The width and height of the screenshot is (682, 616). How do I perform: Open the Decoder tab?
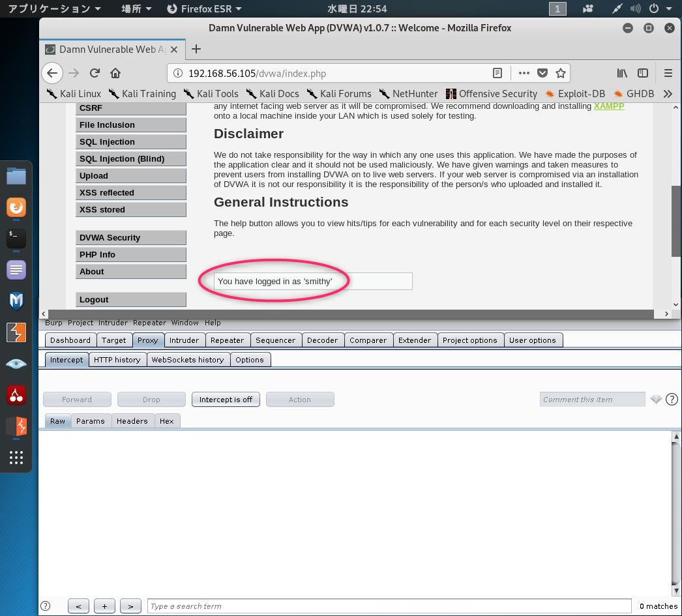pyautogui.click(x=322, y=340)
